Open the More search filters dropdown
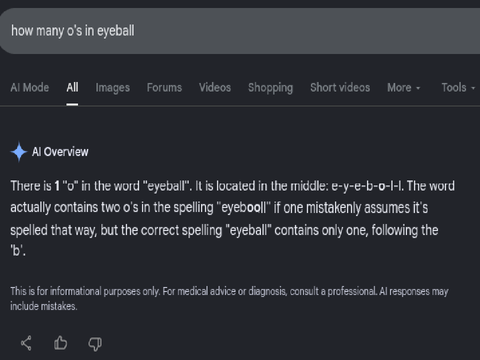Screen dimensions: 480x360 click(404, 88)
